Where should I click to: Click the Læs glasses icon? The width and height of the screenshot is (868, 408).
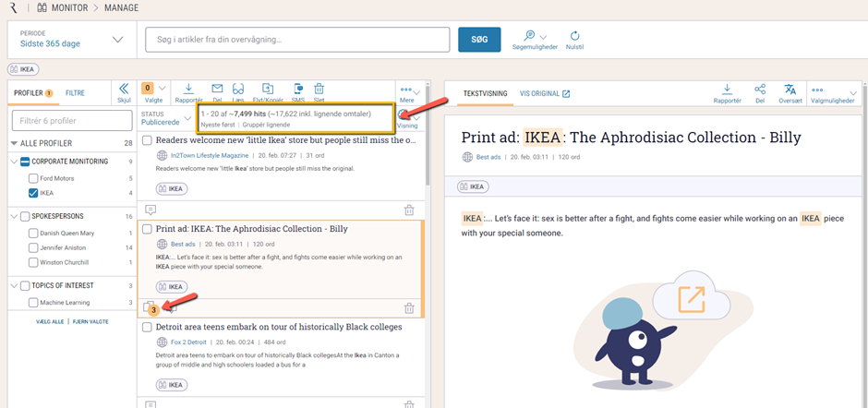pyautogui.click(x=238, y=89)
